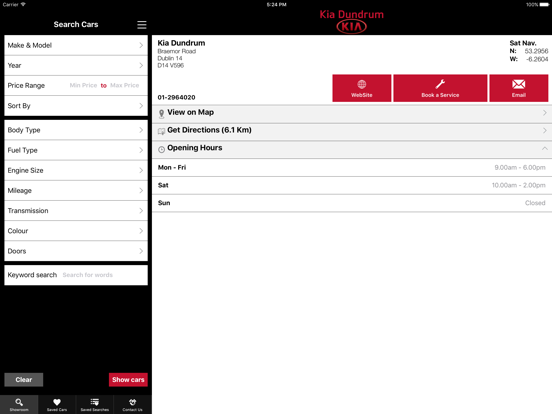Click the Clear button

pos(24,380)
